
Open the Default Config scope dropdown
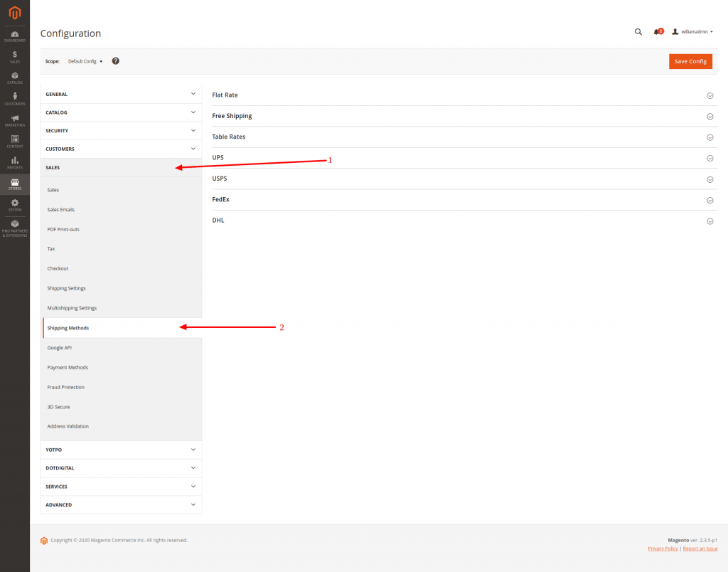85,61
